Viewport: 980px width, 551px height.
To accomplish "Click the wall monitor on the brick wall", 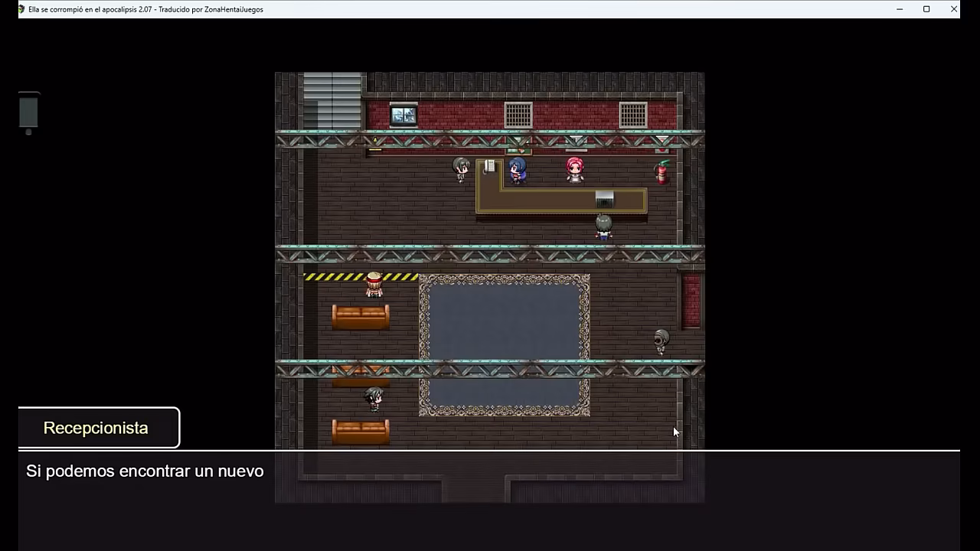I will 403,116.
